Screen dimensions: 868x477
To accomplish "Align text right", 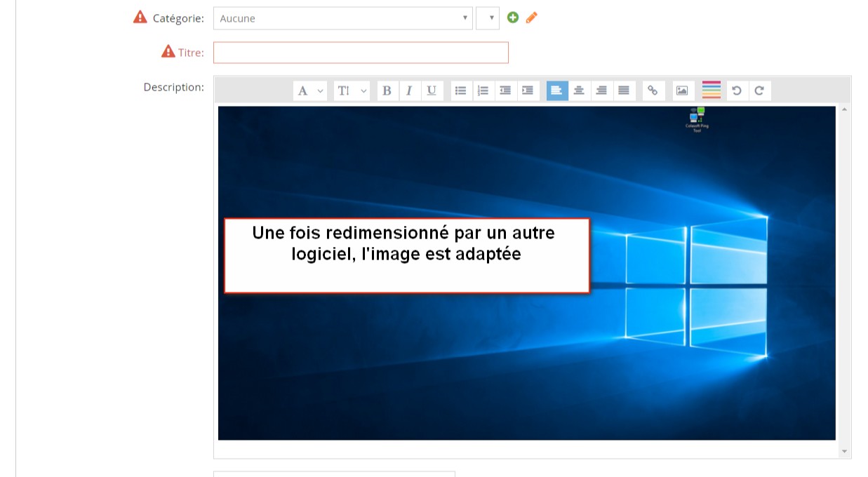I will 601,90.
